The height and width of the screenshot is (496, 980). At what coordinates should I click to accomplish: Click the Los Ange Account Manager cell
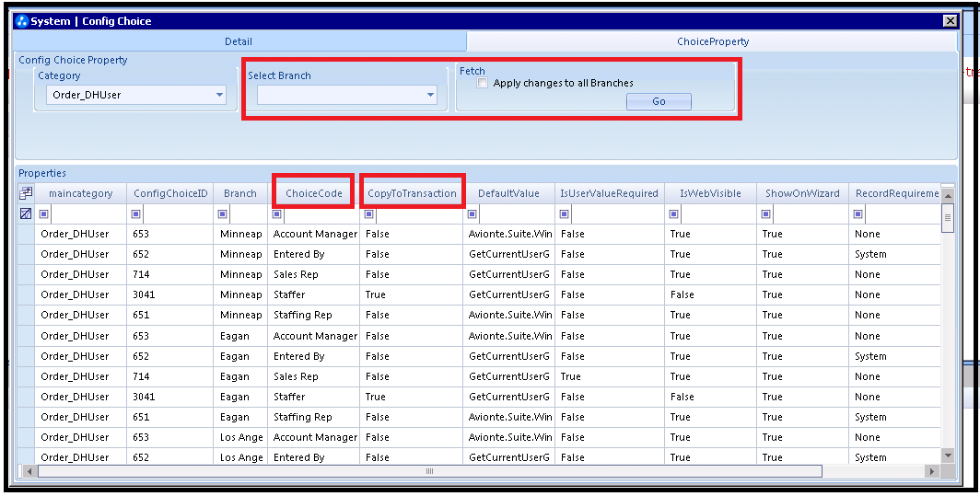click(x=314, y=437)
